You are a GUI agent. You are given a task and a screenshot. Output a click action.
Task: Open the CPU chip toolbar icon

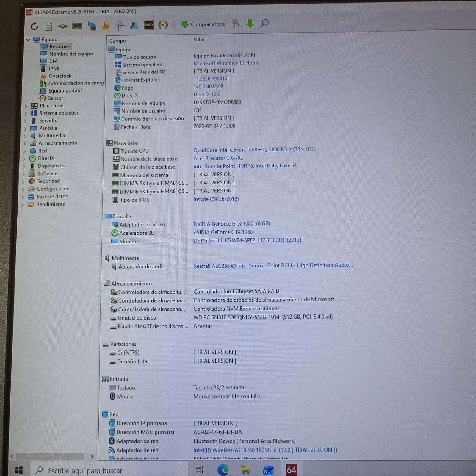(62, 26)
